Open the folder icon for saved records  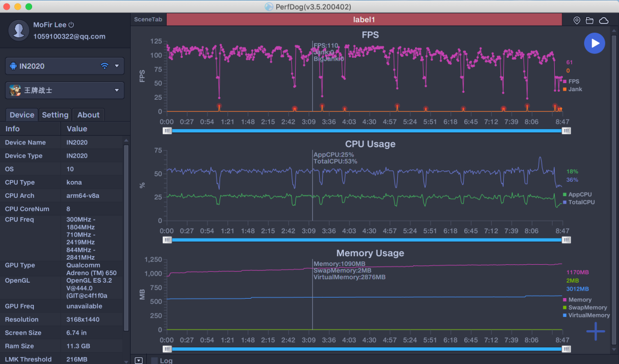(590, 21)
